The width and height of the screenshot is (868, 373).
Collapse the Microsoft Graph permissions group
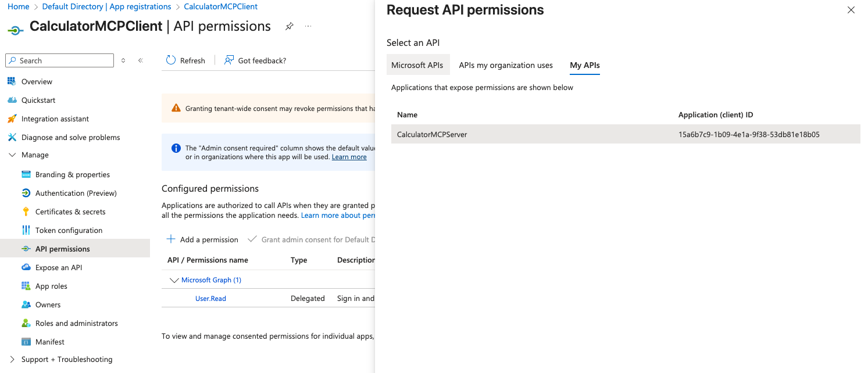[x=173, y=280]
